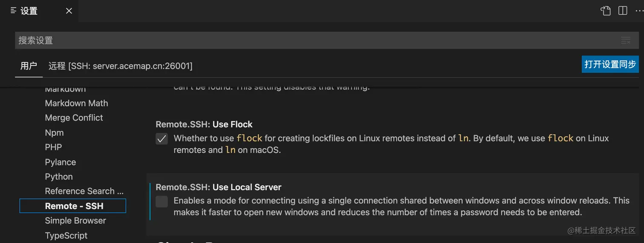Select Merge Conflict in settings tree
644x243 pixels.
point(74,118)
